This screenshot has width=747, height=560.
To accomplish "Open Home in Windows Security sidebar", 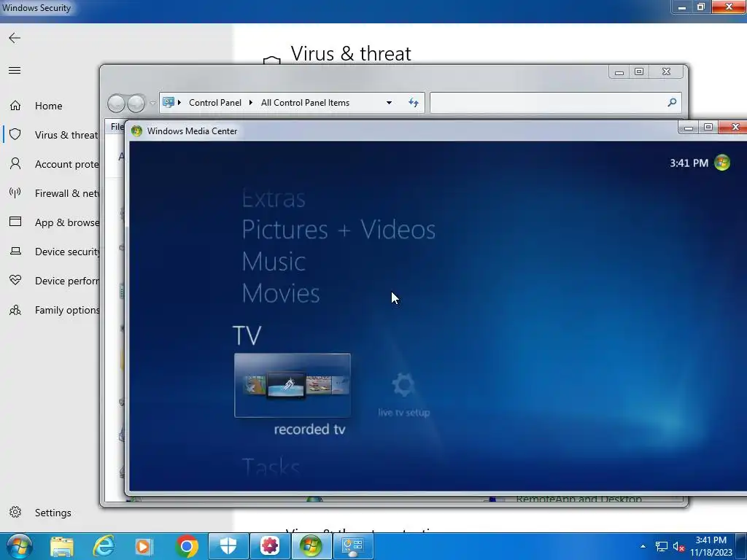I will [x=50, y=106].
